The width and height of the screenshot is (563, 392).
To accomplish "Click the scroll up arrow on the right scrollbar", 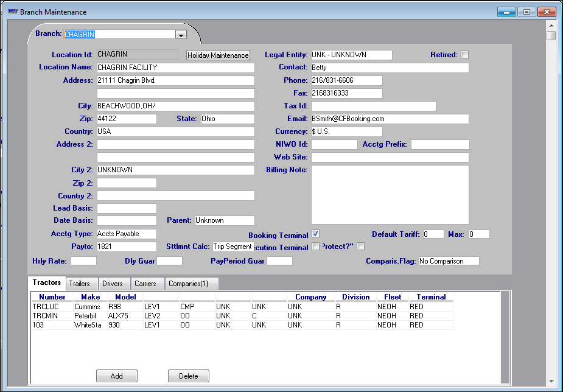I will pyautogui.click(x=551, y=25).
